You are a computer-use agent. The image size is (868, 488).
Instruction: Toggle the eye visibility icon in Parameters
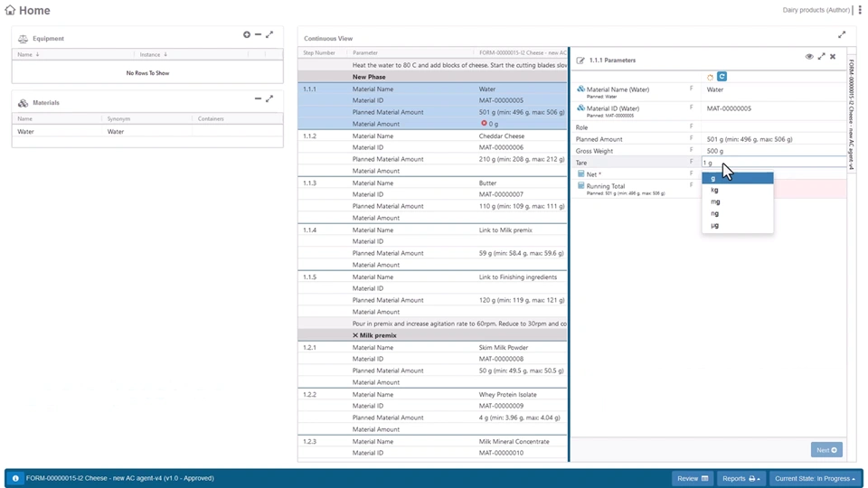(809, 56)
